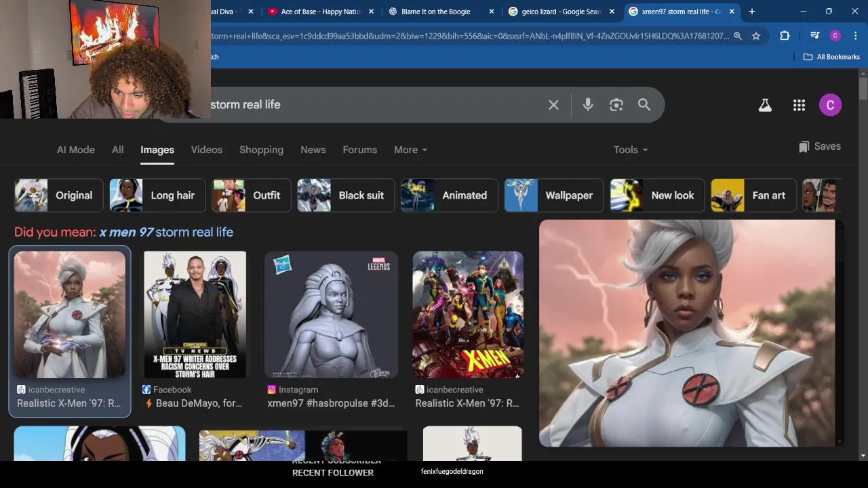The image size is (868, 488).
Task: Click the icanbecreative source under the X-Men poster
Action: click(454, 390)
